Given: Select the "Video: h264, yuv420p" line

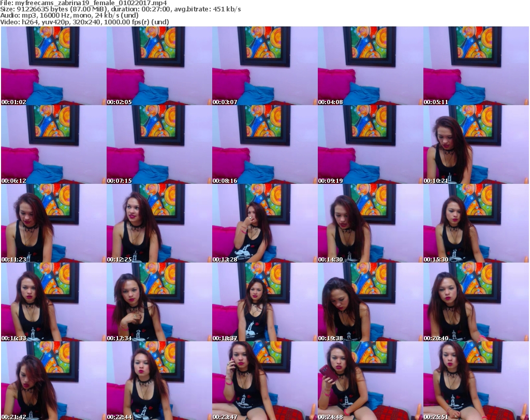Looking at the screenshot, I should pyautogui.click(x=84, y=22).
